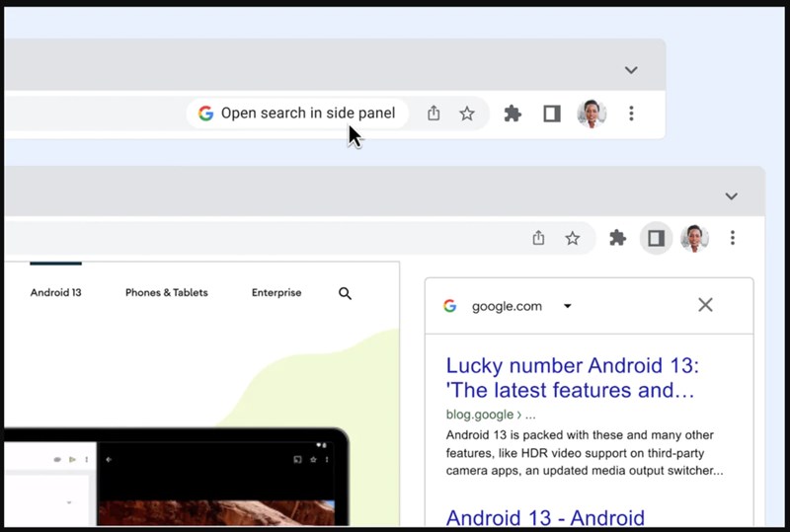Open profile avatar in upper window
Viewport: 790px width, 532px height.
(x=592, y=114)
